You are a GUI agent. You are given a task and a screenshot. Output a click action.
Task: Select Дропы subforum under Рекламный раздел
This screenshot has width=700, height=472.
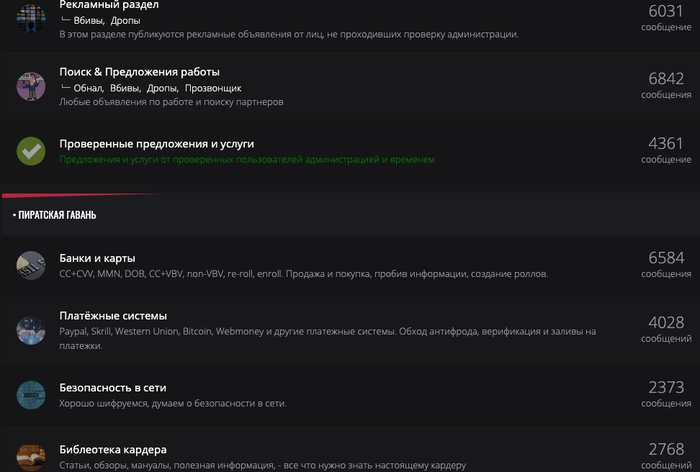pyautogui.click(x=126, y=20)
